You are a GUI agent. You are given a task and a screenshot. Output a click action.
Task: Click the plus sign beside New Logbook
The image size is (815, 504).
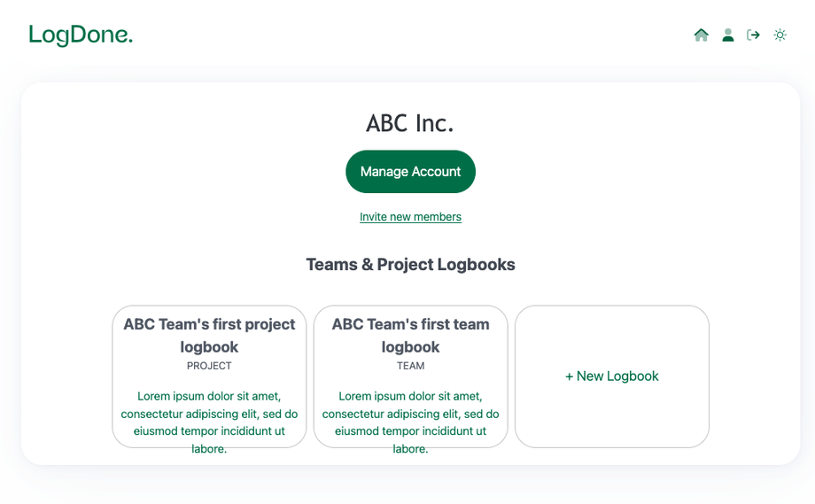(570, 376)
